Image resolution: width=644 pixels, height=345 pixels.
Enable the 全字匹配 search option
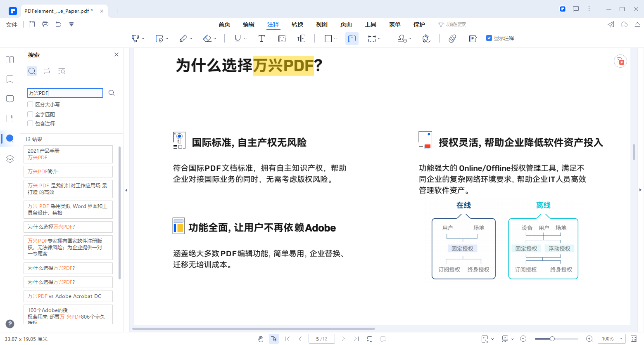(30, 114)
